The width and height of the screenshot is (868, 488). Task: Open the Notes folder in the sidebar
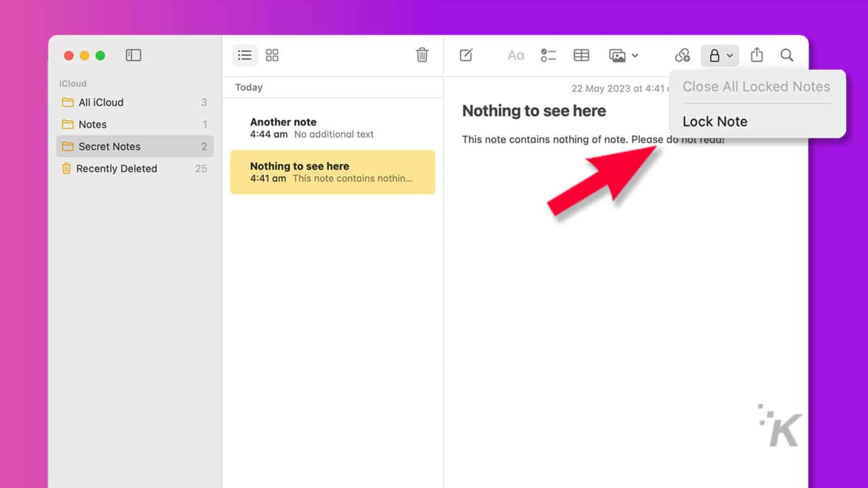pyautogui.click(x=92, y=124)
